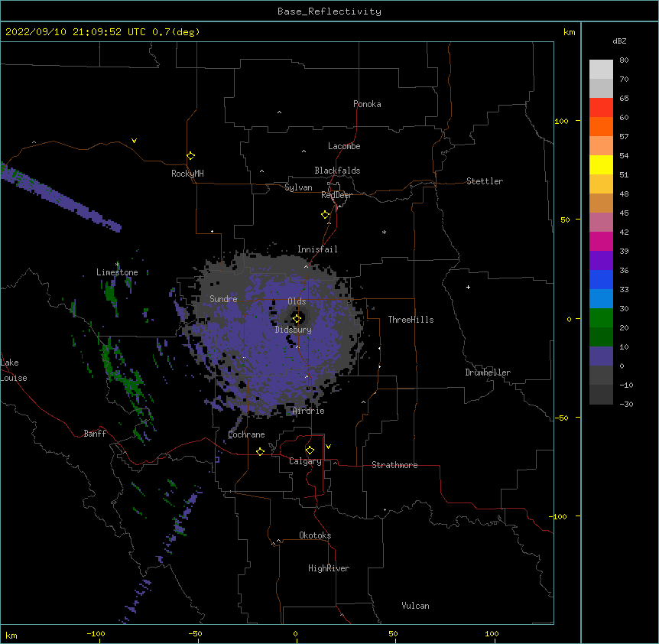Click the white caret marker west of Lacombe
The image size is (659, 644).
[304, 151]
